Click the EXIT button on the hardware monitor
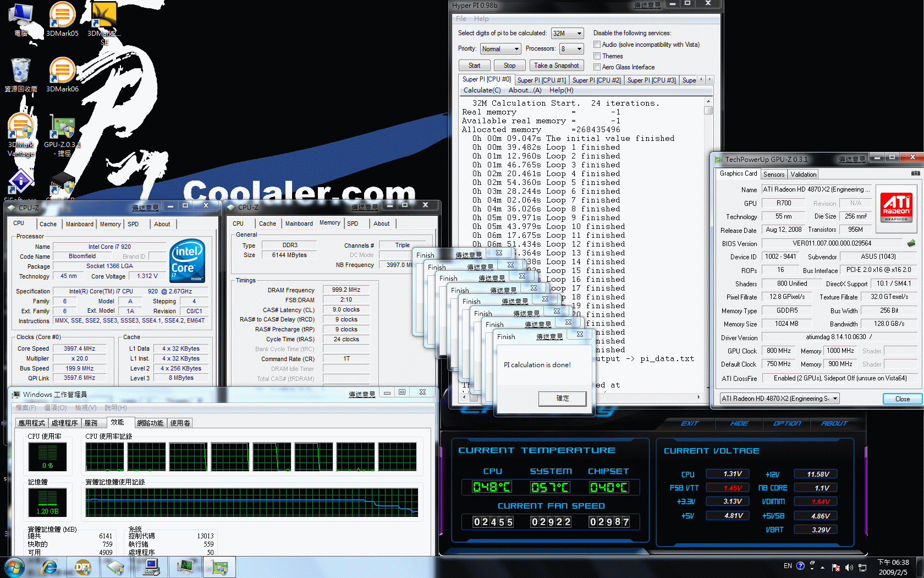Viewport: 924px width, 578px height. (x=689, y=423)
